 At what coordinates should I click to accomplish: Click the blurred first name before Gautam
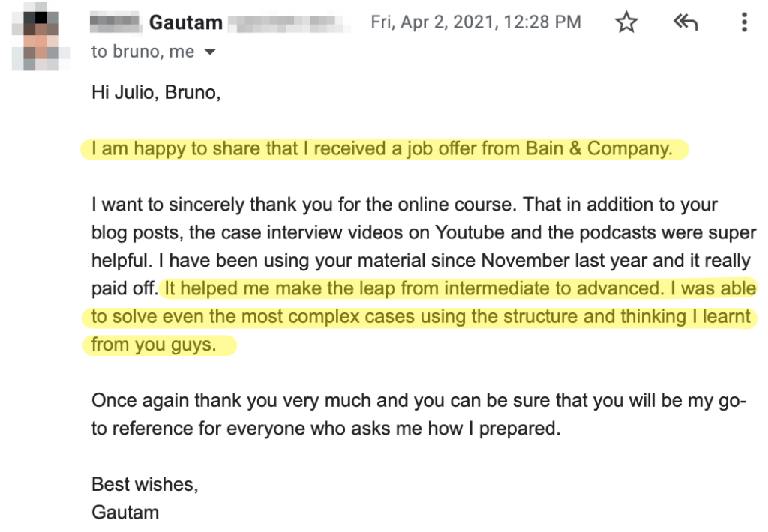116,23
